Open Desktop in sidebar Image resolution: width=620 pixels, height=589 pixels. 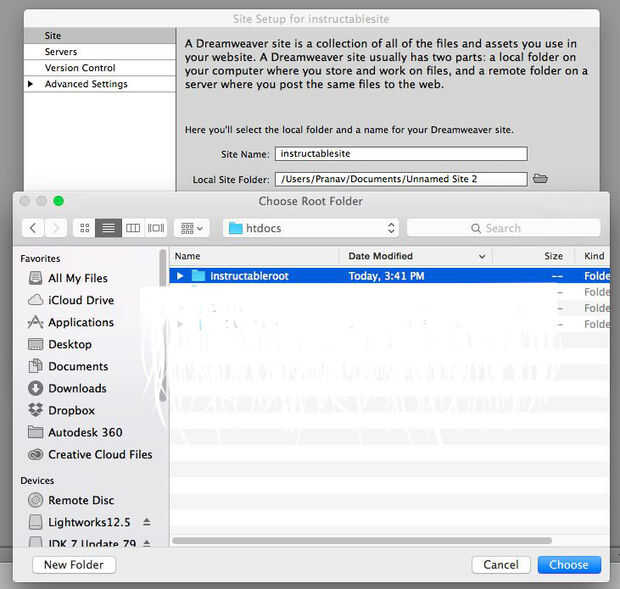click(60, 344)
